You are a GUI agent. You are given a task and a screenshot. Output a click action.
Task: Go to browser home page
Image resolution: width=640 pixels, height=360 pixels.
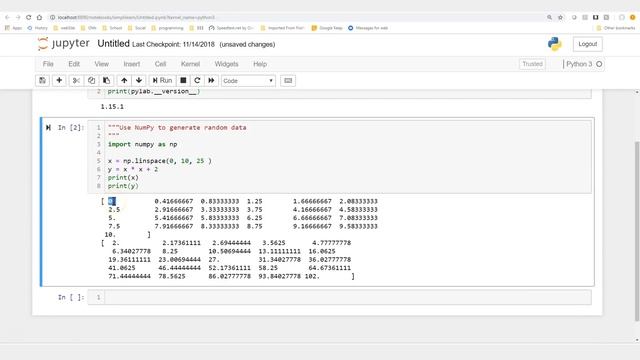pos(39,17)
